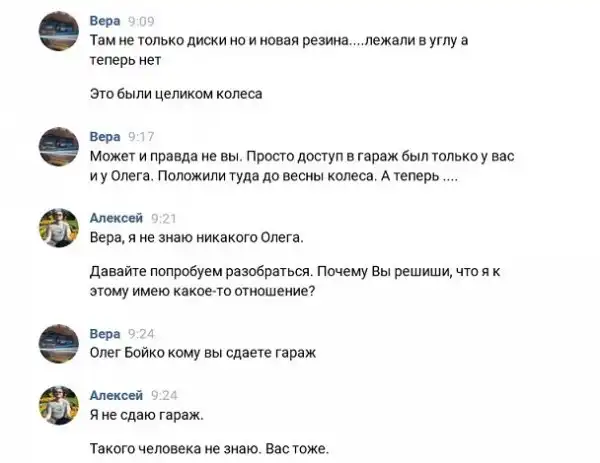The image size is (600, 463).
Task: Click the name Вера on the 9:17 message
Action: coord(105,136)
